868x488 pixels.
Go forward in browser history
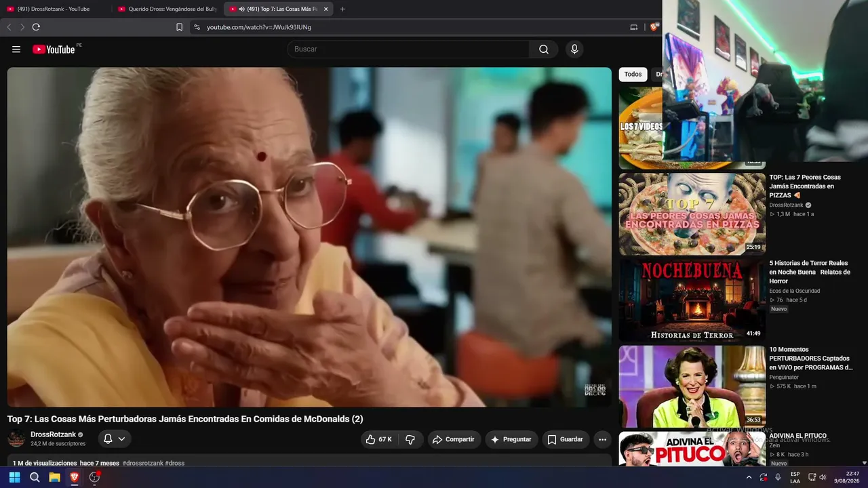tap(22, 27)
